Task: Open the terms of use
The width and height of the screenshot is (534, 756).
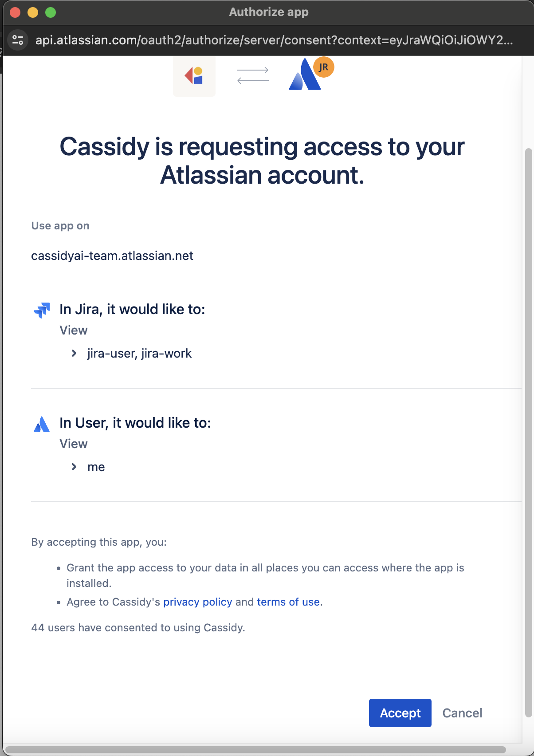Action: tap(288, 602)
